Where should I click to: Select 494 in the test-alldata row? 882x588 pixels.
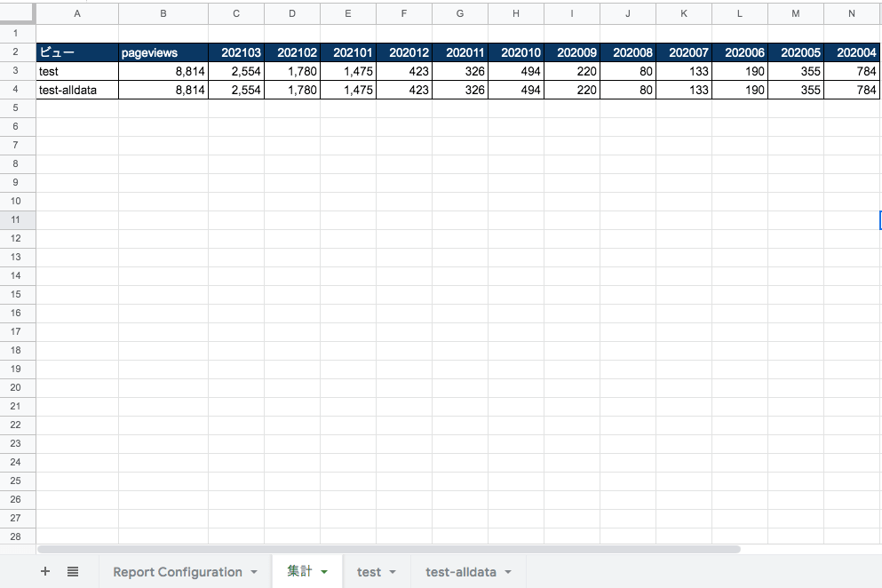pos(516,90)
